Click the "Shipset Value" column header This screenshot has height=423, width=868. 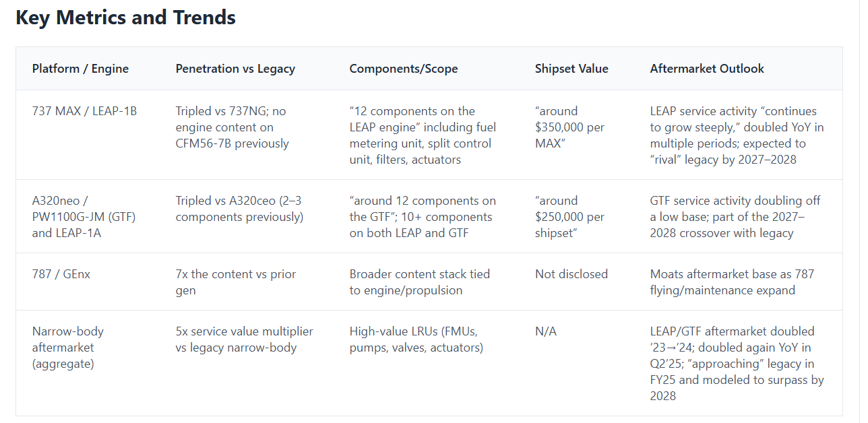(x=571, y=69)
